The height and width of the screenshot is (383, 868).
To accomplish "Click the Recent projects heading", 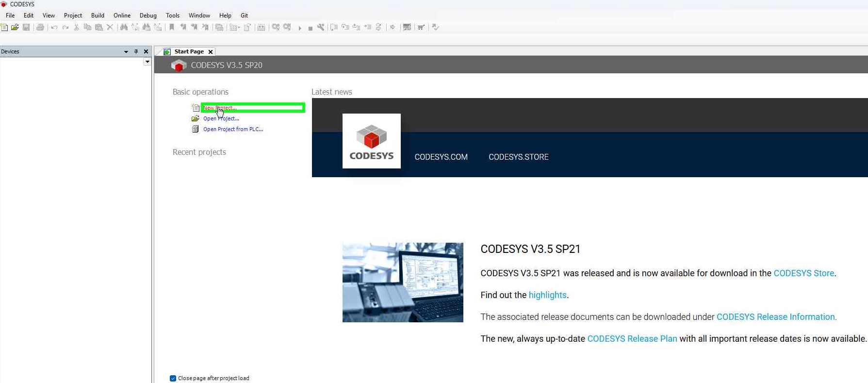I will [x=199, y=152].
